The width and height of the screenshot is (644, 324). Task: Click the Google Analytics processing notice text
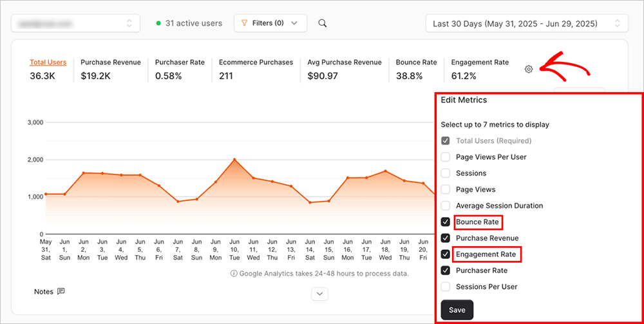[324, 274]
